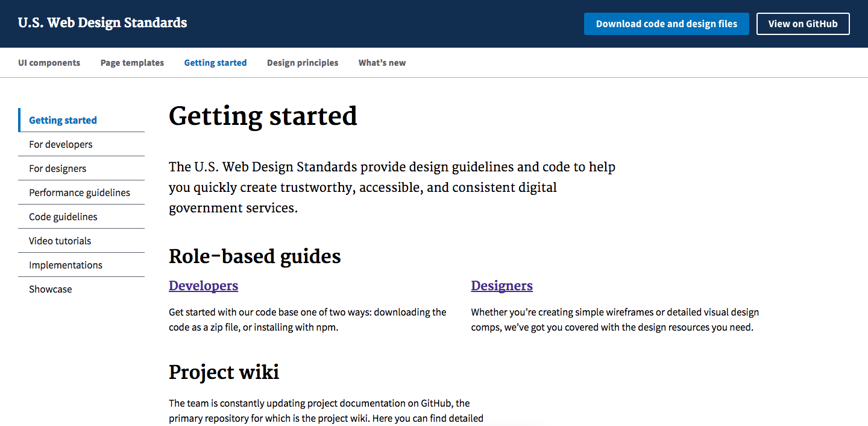Screen dimensions: 868x426
Task: Click the Getting started page heading
Action: point(263,116)
